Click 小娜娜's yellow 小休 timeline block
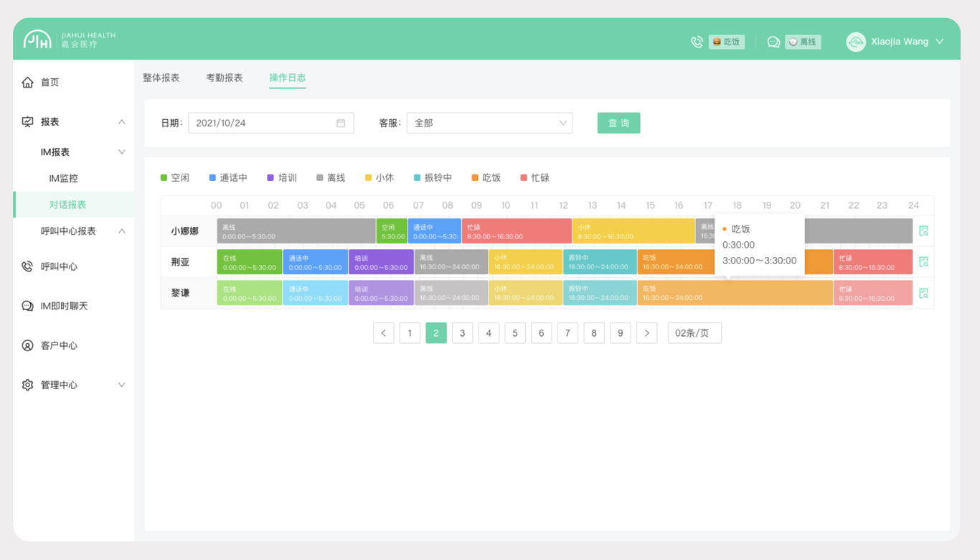980x560 pixels. click(x=633, y=231)
